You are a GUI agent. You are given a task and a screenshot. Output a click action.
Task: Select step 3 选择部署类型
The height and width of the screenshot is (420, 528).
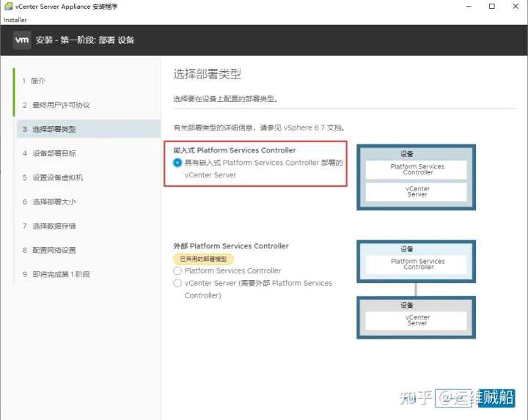(54, 129)
